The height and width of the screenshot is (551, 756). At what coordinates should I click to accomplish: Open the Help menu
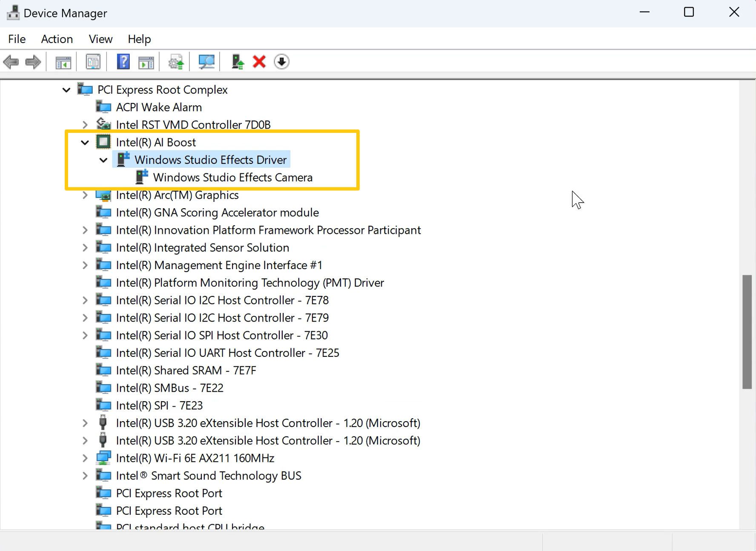(x=139, y=39)
